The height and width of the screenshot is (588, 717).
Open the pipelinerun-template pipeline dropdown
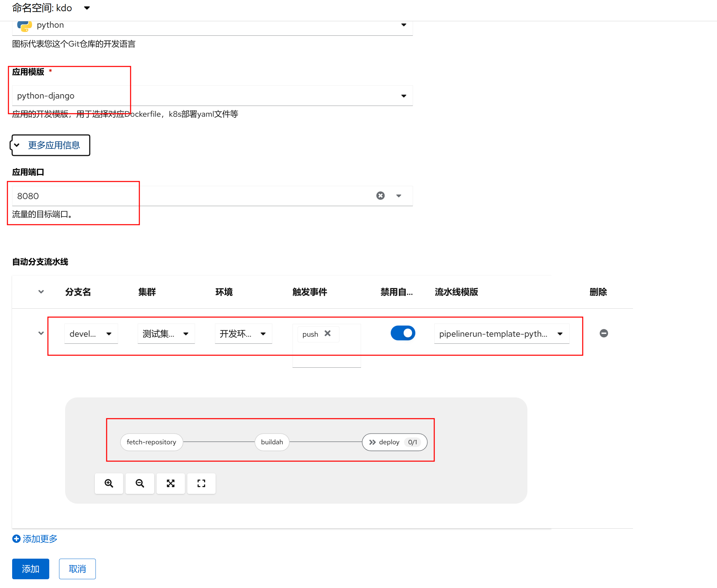coord(560,334)
